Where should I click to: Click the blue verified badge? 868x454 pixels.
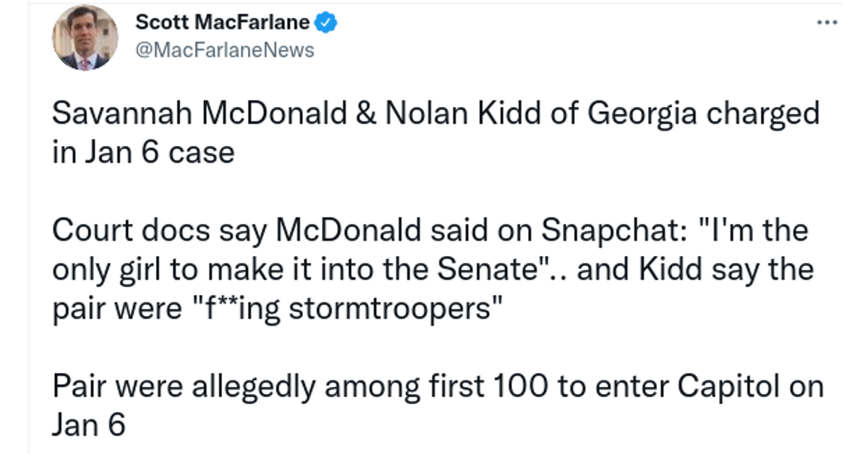click(326, 23)
